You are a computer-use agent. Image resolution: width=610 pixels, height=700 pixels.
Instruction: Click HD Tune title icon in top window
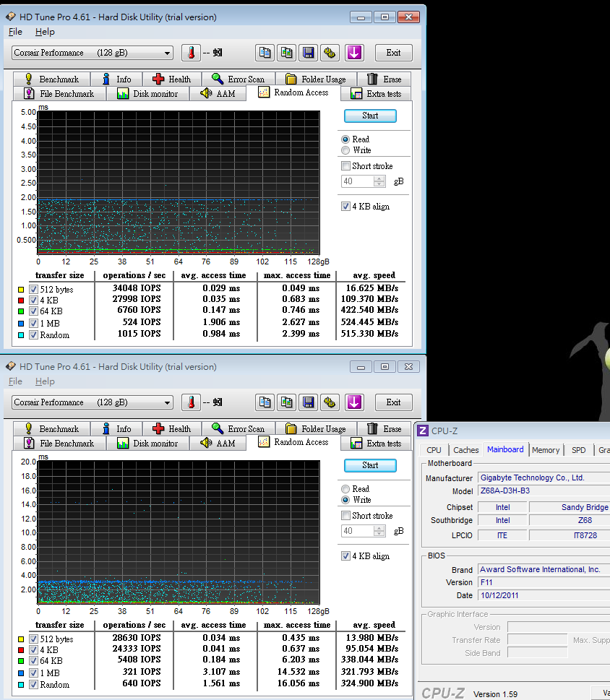(10, 17)
